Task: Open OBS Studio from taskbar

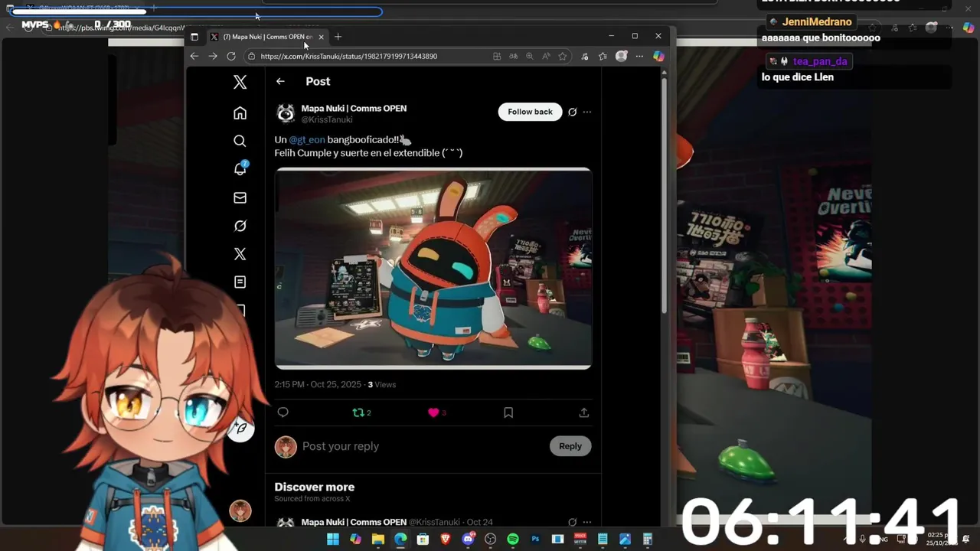Action: 491,540
